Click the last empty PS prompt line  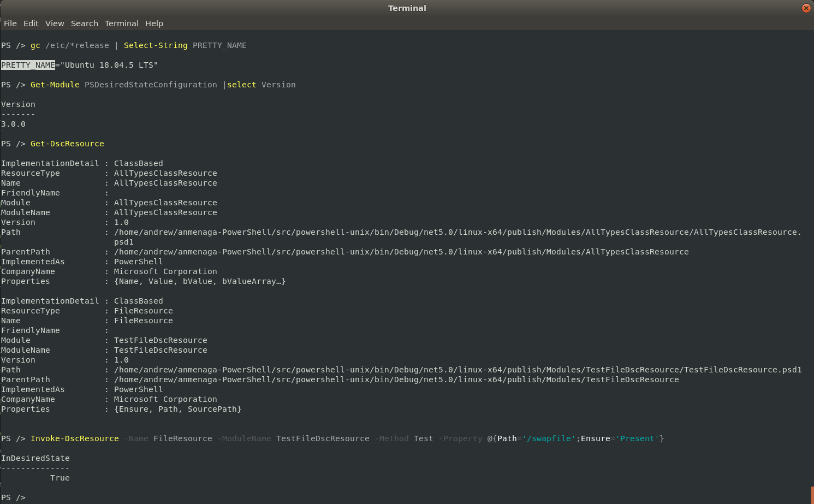coord(14,497)
